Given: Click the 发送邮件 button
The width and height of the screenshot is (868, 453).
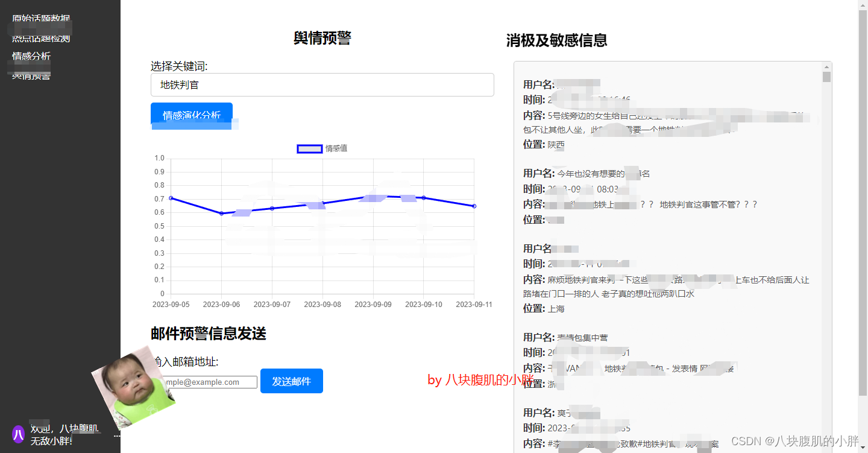Looking at the screenshot, I should tap(292, 381).
